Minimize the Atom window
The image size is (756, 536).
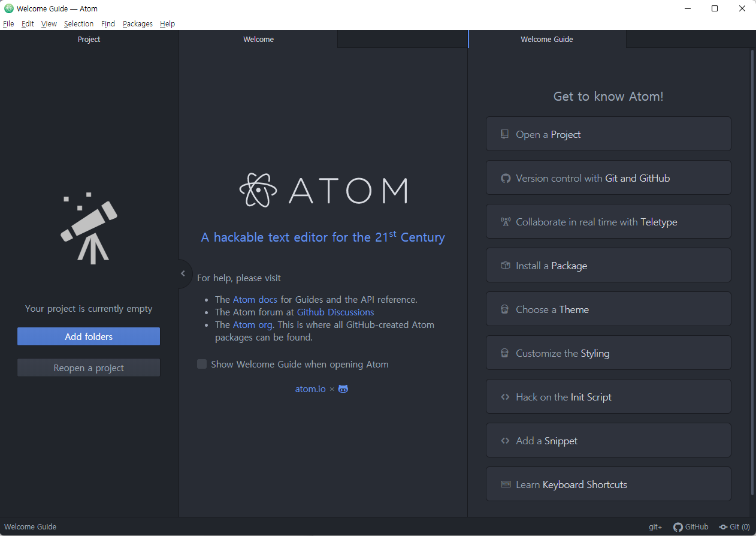pyautogui.click(x=687, y=8)
